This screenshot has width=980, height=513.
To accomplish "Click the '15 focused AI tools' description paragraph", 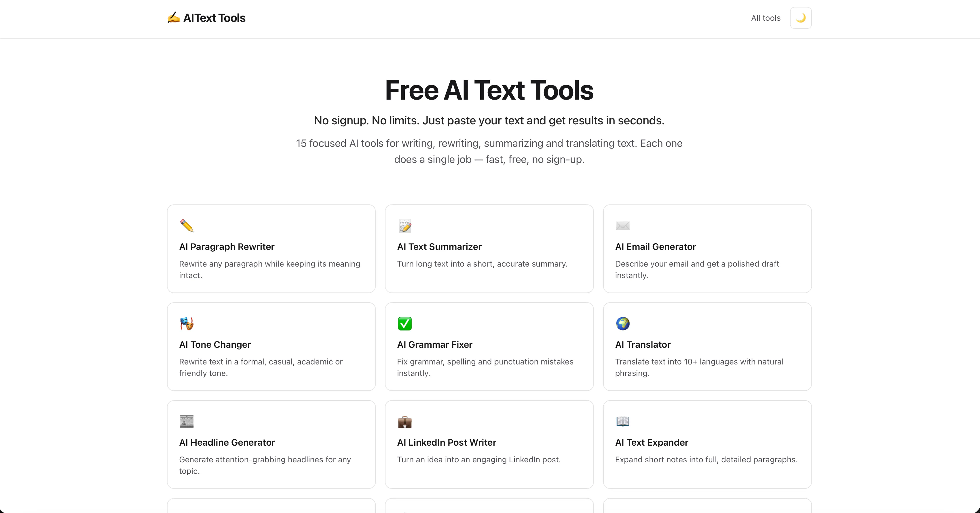I will pos(489,151).
